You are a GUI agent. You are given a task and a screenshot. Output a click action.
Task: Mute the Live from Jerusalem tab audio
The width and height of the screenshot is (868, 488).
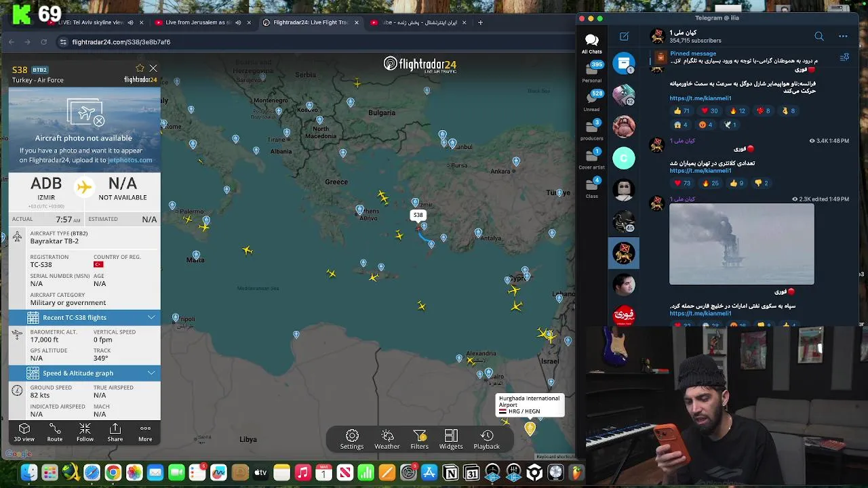tap(238, 22)
